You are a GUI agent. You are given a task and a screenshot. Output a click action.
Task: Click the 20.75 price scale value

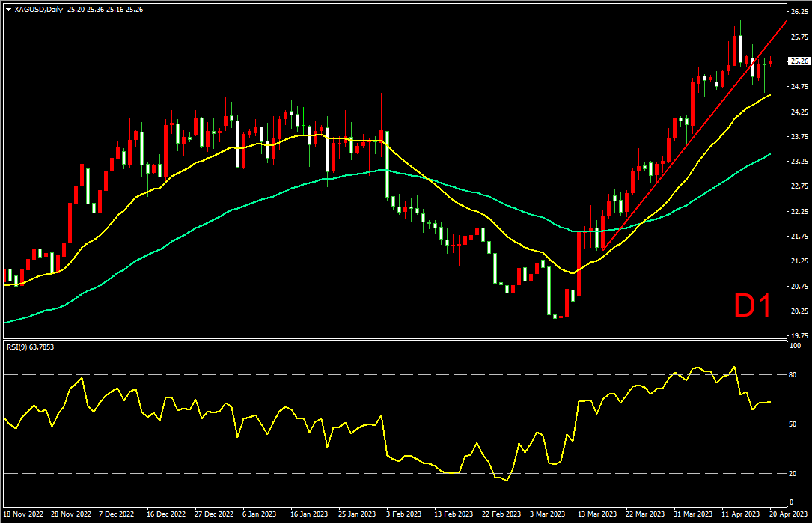799,287
